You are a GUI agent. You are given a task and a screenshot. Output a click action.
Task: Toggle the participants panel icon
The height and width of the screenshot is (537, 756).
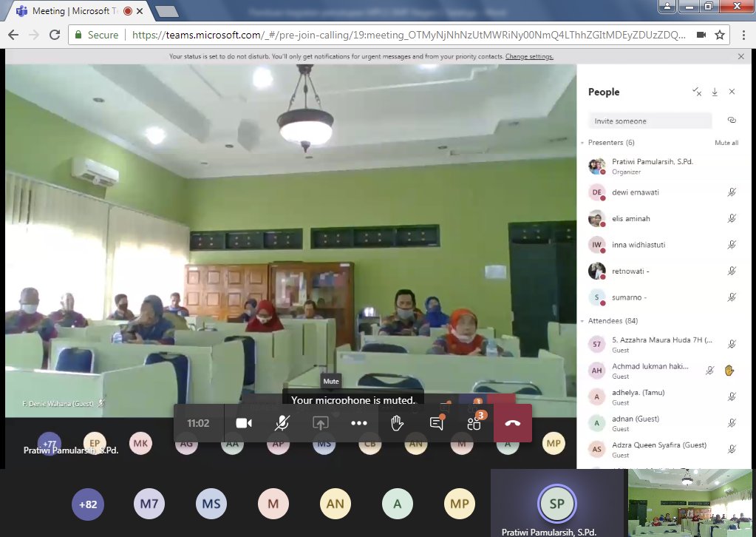point(474,423)
